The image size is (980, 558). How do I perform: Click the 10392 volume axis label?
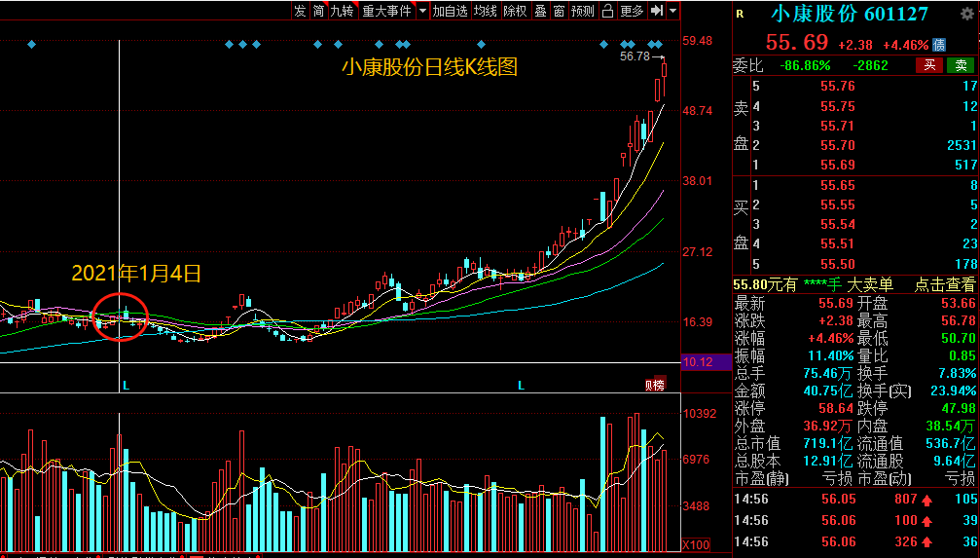point(700,414)
